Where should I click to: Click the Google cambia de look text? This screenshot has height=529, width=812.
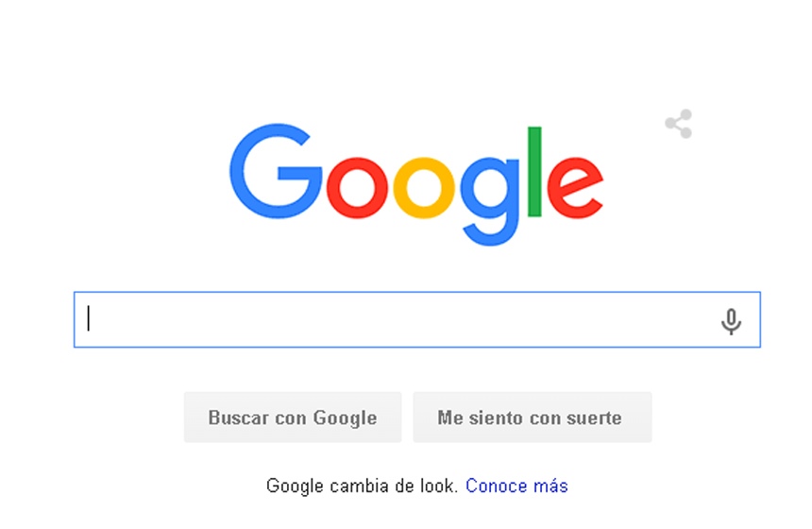click(x=362, y=486)
